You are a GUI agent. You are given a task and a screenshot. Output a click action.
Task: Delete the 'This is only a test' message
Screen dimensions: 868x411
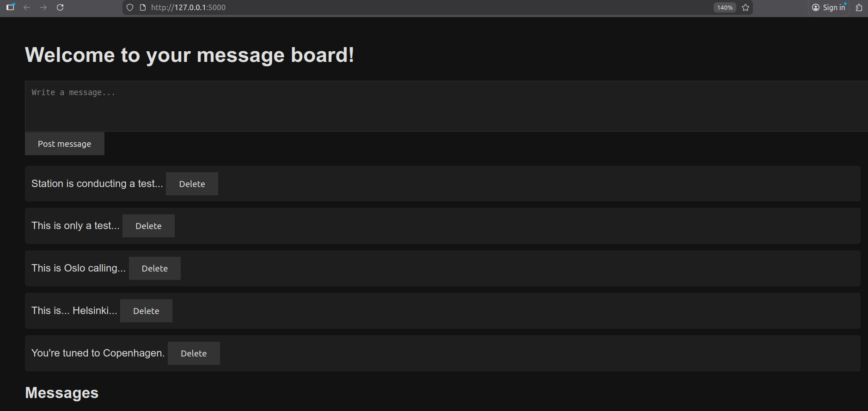(x=148, y=226)
